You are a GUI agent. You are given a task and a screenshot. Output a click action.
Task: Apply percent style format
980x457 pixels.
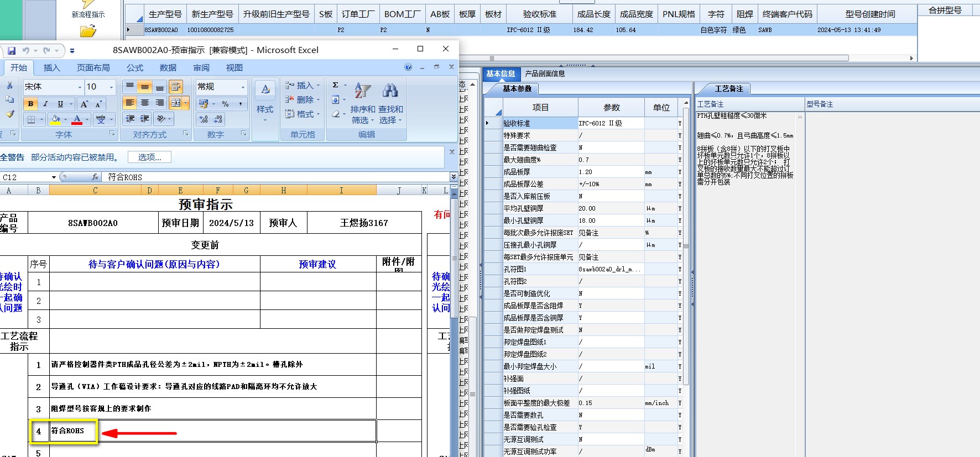[x=225, y=104]
